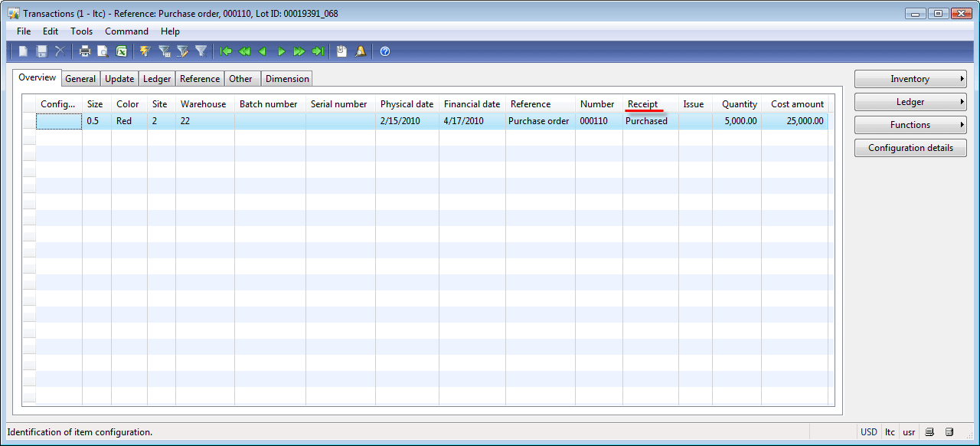Click the alert bell icon
Viewport: 980px width, 446px height.
tap(360, 51)
